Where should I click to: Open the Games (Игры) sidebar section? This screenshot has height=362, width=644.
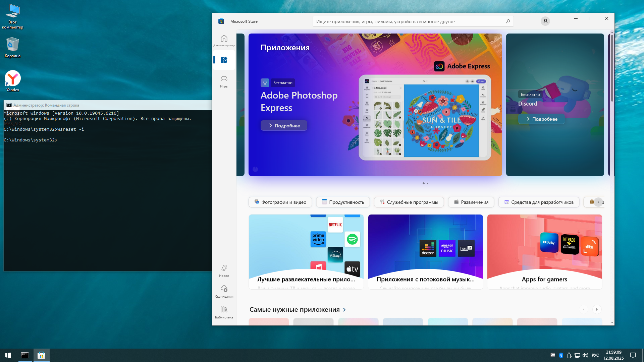tap(224, 81)
